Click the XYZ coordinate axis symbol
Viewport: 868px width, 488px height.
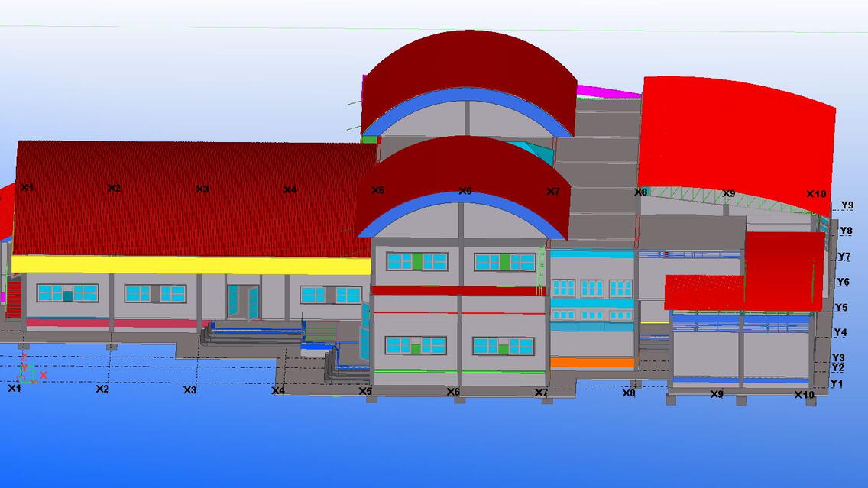(x=31, y=370)
